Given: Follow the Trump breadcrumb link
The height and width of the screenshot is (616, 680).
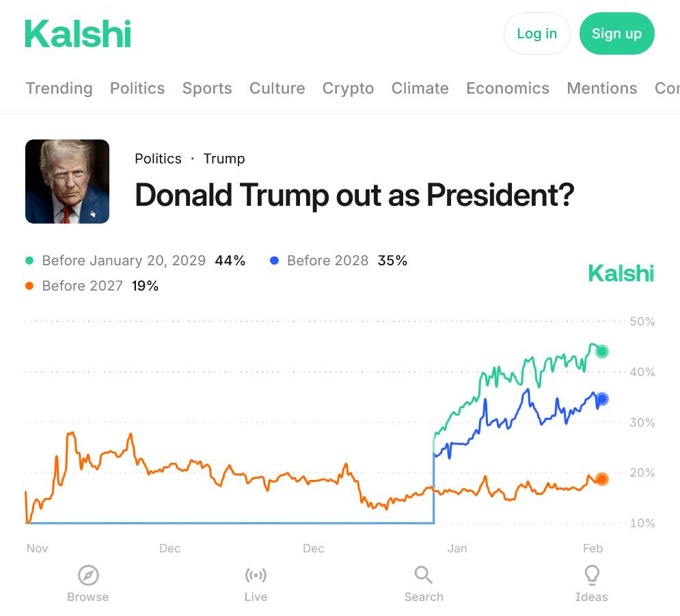Looking at the screenshot, I should 224,159.
